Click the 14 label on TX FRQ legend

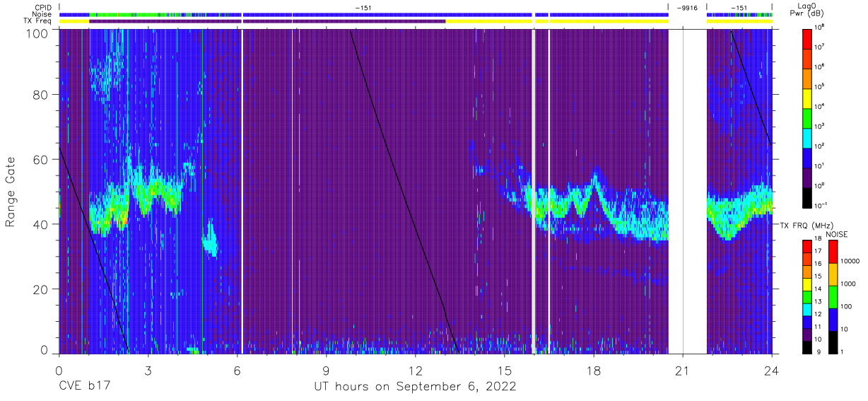[x=816, y=289]
